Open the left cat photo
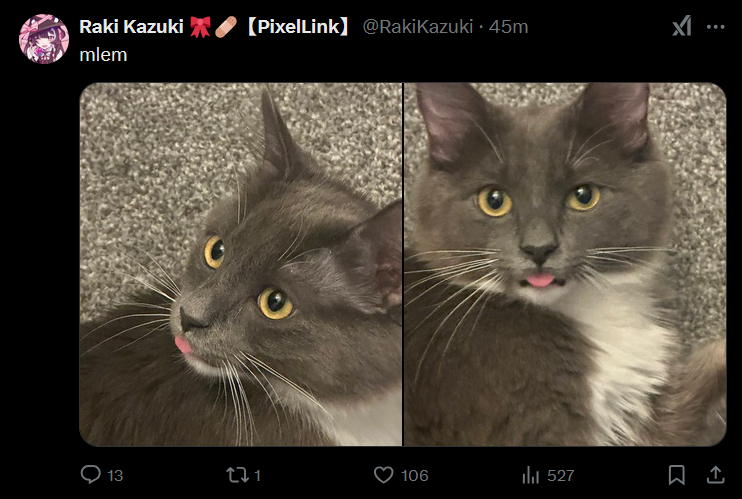742x499 pixels. tap(241, 264)
